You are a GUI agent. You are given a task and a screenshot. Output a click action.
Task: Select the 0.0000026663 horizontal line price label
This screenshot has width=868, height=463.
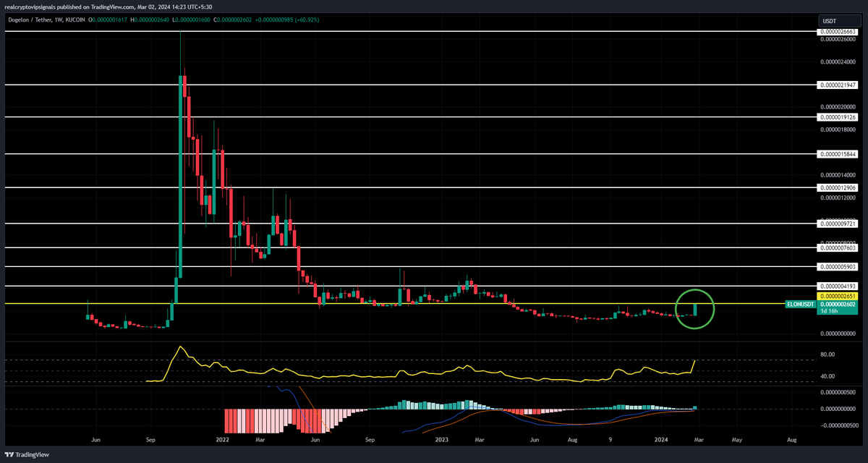click(x=838, y=32)
